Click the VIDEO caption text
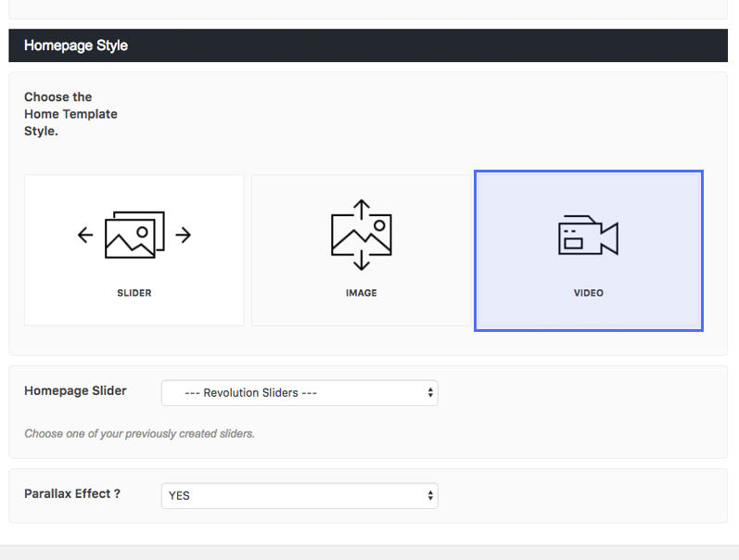739x560 pixels. 588,293
